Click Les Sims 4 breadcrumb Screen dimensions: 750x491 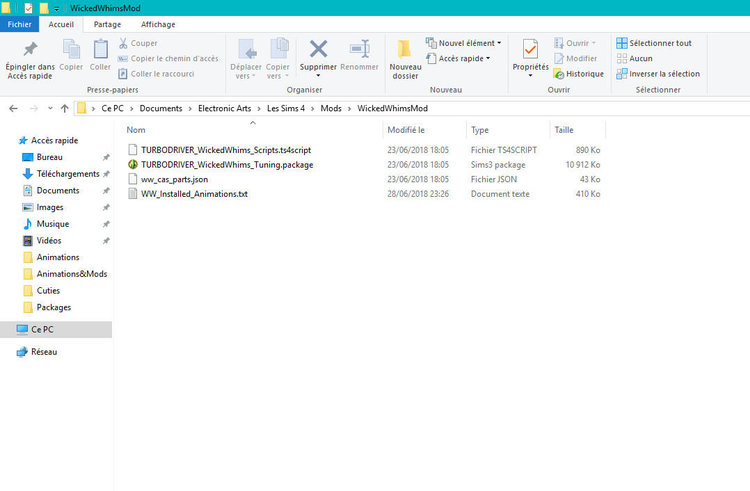click(286, 109)
